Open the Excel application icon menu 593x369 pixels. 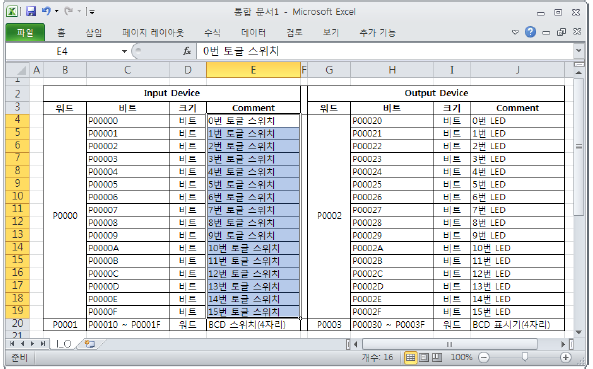click(12, 11)
